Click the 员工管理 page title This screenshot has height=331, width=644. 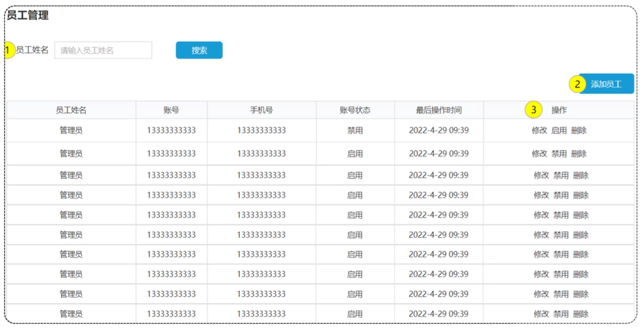tap(28, 15)
